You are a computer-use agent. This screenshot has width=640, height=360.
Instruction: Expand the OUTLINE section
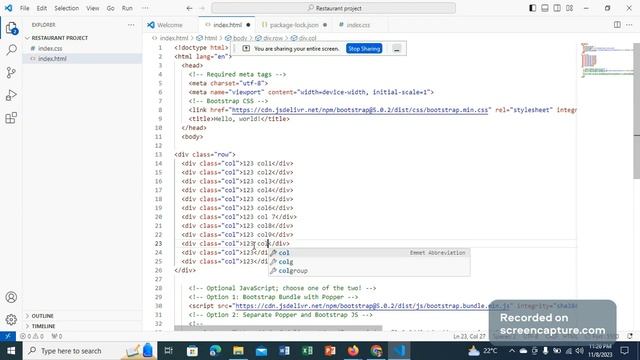pyautogui.click(x=42, y=316)
